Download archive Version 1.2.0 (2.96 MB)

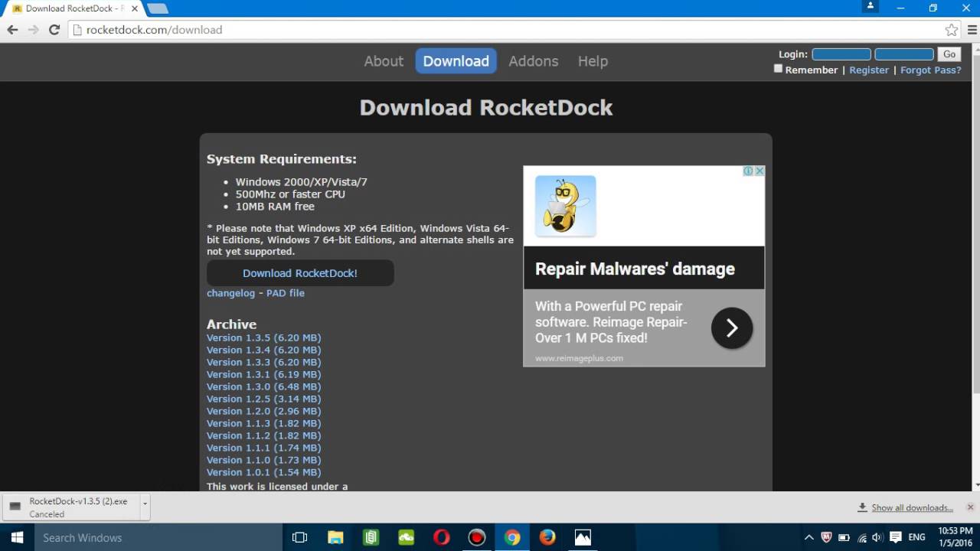pyautogui.click(x=263, y=411)
